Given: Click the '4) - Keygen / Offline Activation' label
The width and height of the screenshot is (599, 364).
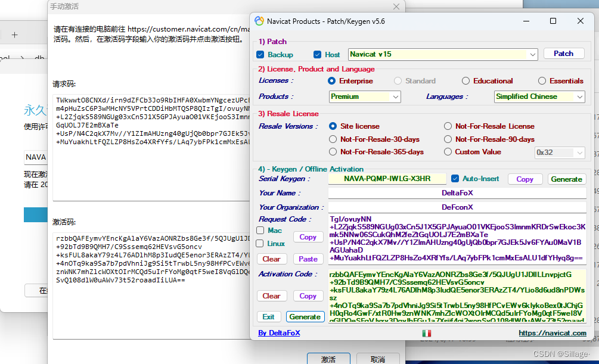Looking at the screenshot, I should (x=311, y=169).
